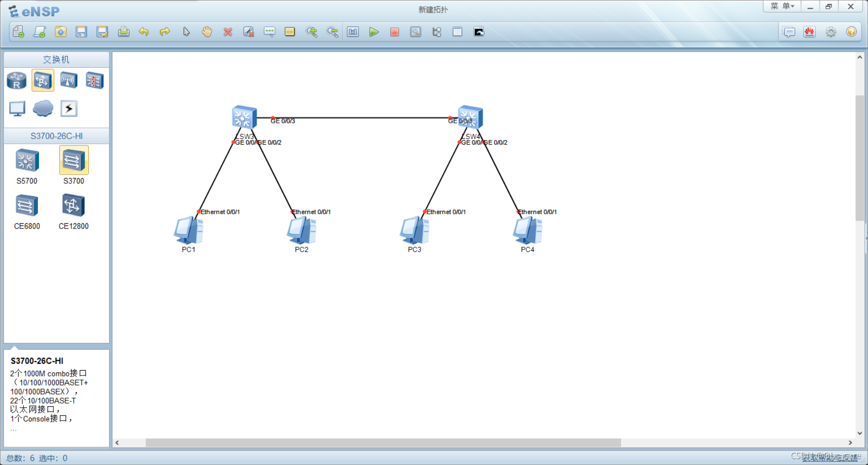The width and height of the screenshot is (868, 465).
Task: Click the S3700-26C-HI description title
Action: tap(37, 361)
